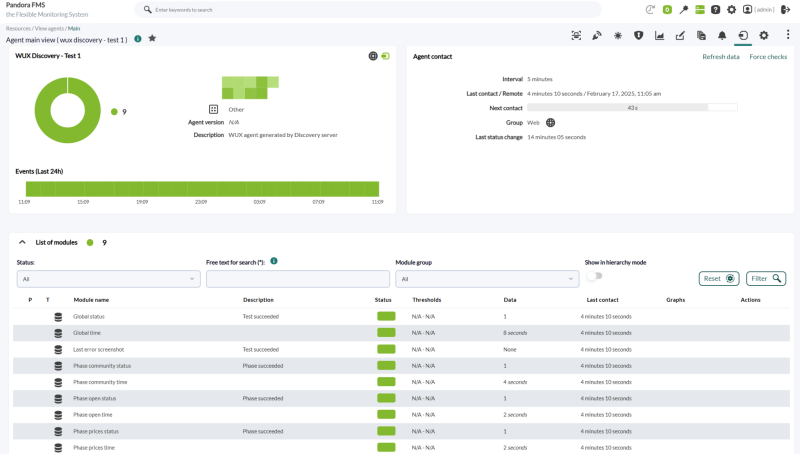Click the Pandora FMS logo text
This screenshot has height=454, width=800.
(26, 5)
